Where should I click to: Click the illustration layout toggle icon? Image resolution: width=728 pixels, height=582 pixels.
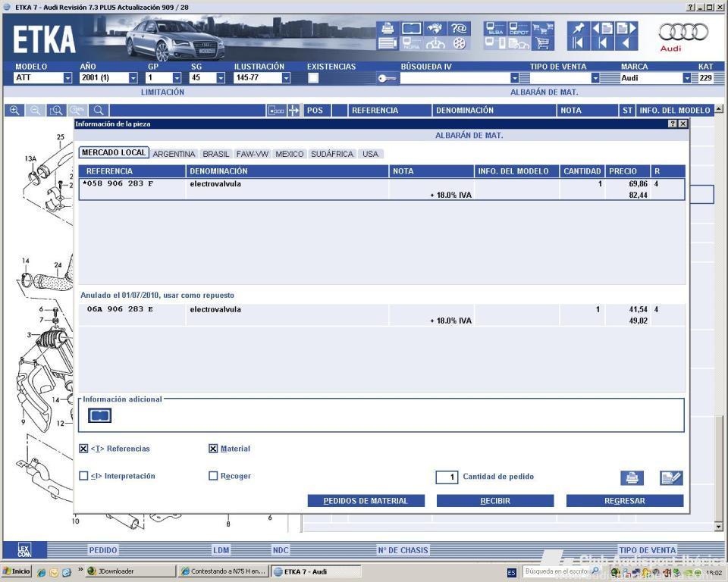pos(276,111)
